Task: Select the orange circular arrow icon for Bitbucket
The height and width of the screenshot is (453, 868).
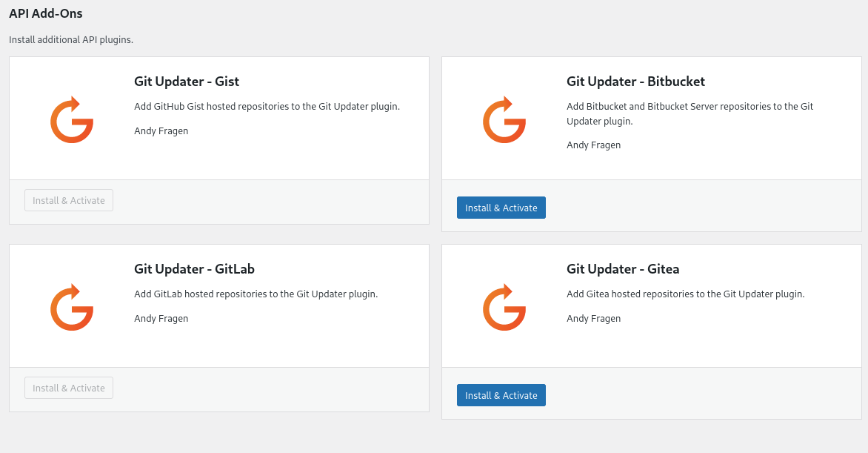Action: [x=504, y=119]
